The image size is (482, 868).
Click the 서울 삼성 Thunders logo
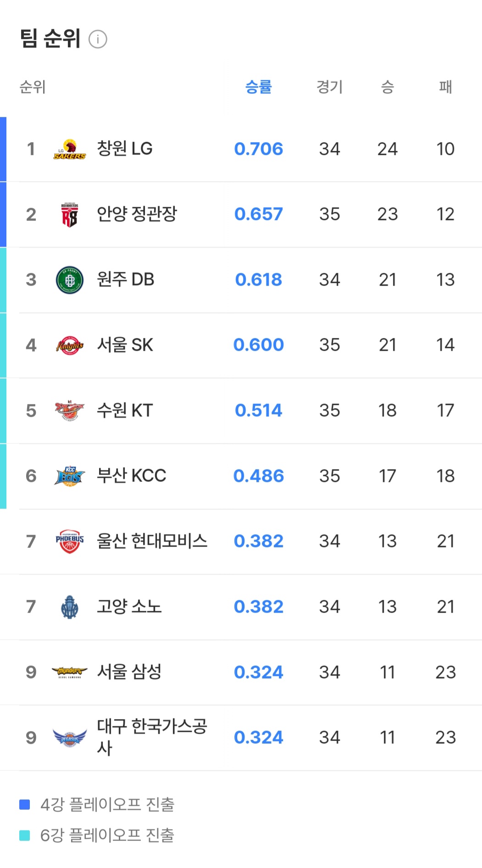coord(70,672)
